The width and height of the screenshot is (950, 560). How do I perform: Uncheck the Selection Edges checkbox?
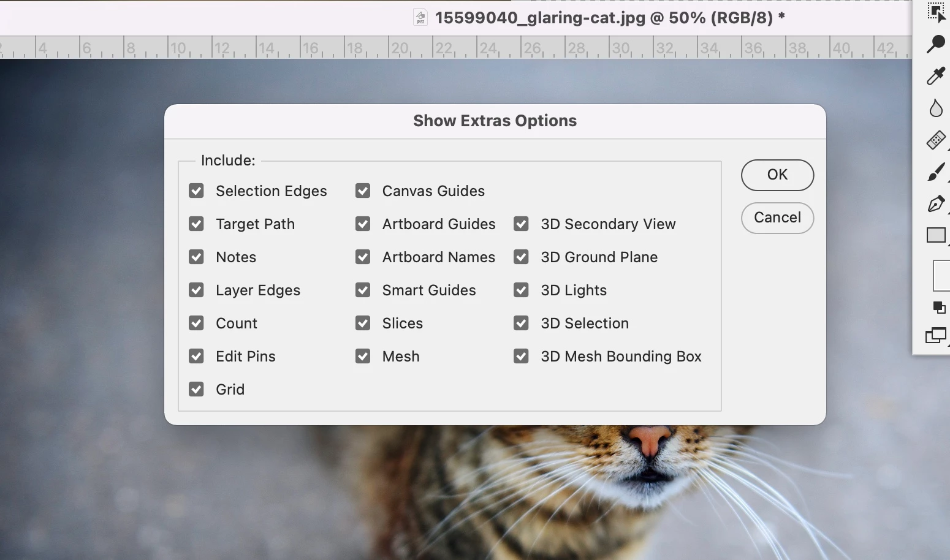click(196, 191)
